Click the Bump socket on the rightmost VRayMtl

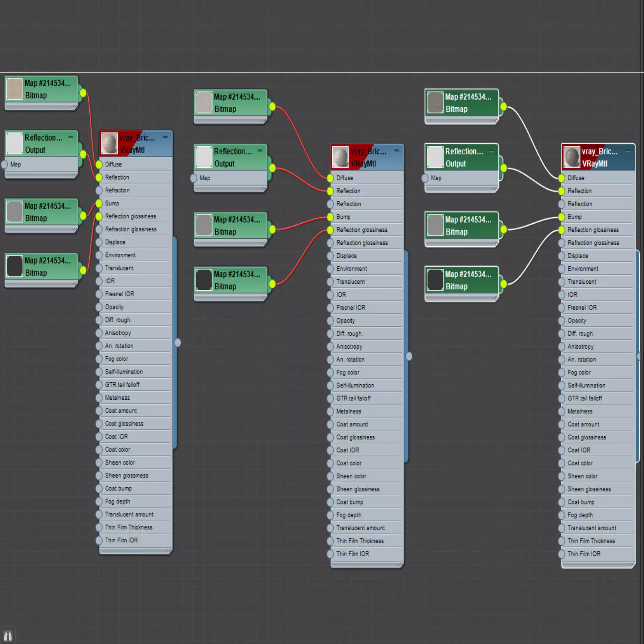pos(561,217)
